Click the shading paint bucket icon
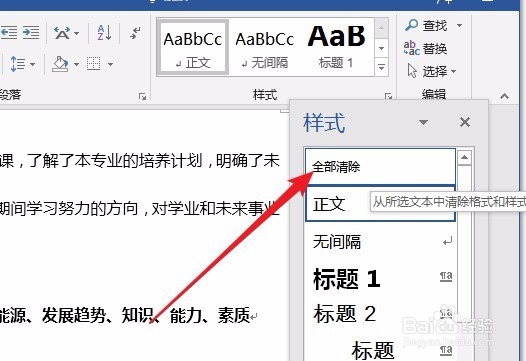The height and width of the screenshot is (361, 526). pyautogui.click(x=61, y=63)
